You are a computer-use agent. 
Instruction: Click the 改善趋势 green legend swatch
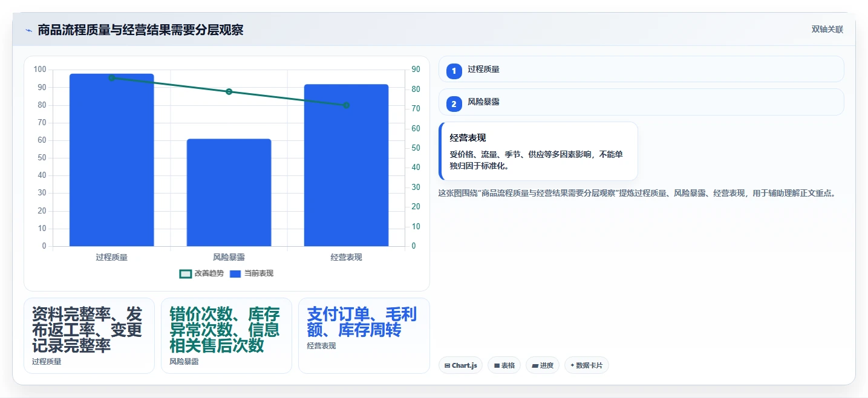point(186,273)
